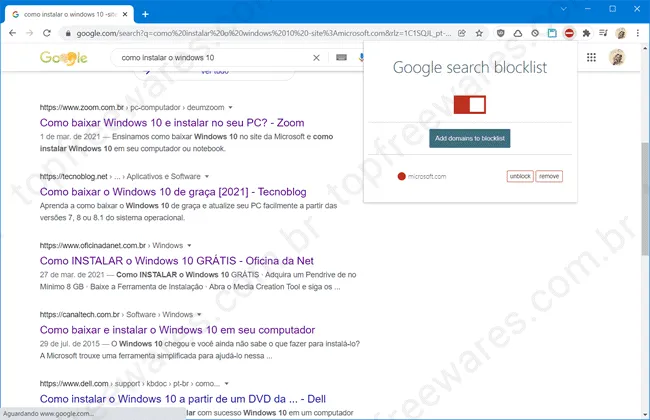650x420 pixels.
Task: Open Chrome three-dot menu
Action: coord(638,33)
